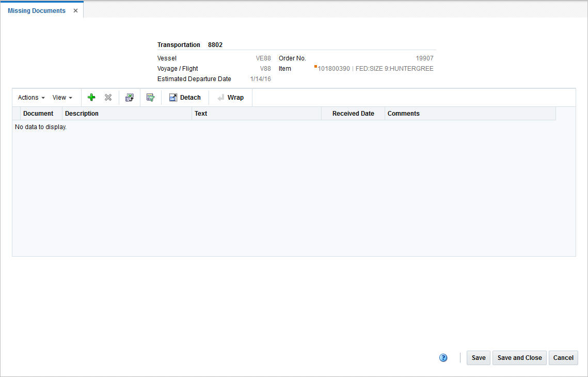Close the Missing Documents tab

coord(75,10)
